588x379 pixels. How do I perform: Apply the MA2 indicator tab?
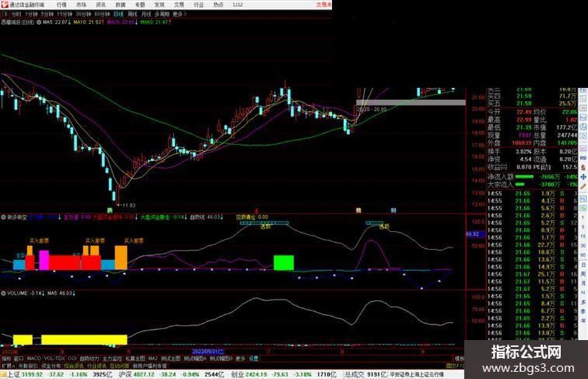click(152, 358)
